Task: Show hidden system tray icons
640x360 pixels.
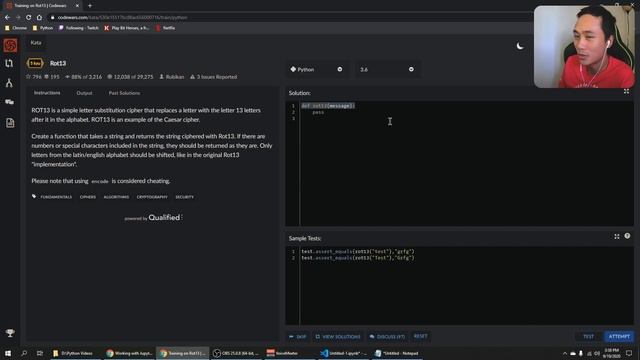Action: [x=565, y=353]
